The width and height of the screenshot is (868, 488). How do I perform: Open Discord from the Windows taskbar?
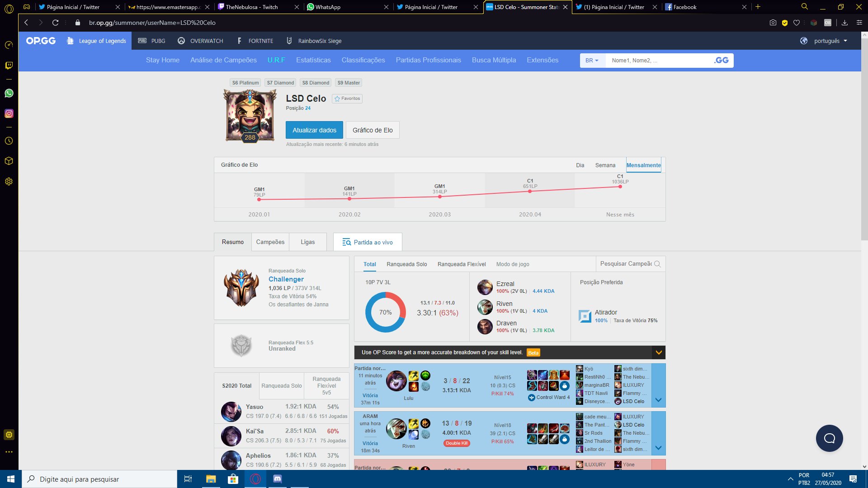(x=277, y=479)
